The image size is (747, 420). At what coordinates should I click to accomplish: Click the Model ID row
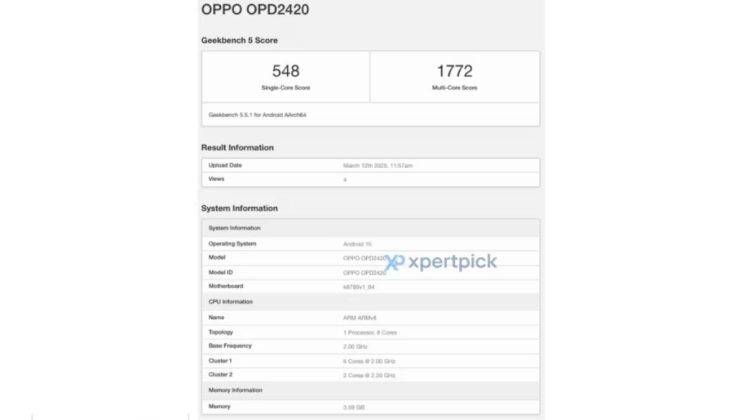click(x=370, y=272)
